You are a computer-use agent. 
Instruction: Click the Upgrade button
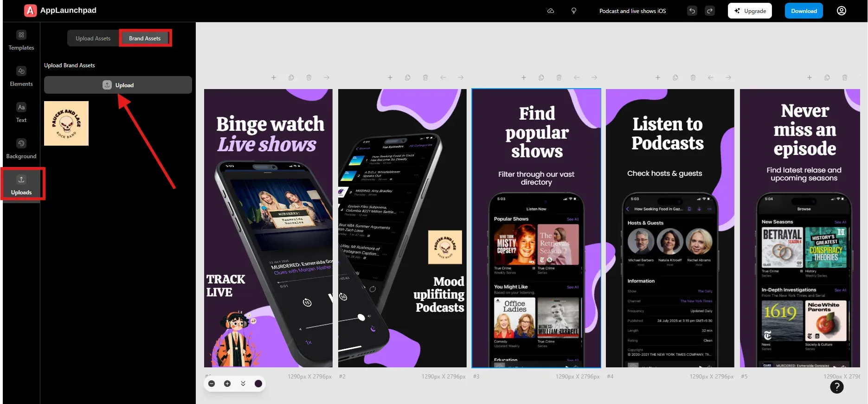click(750, 11)
